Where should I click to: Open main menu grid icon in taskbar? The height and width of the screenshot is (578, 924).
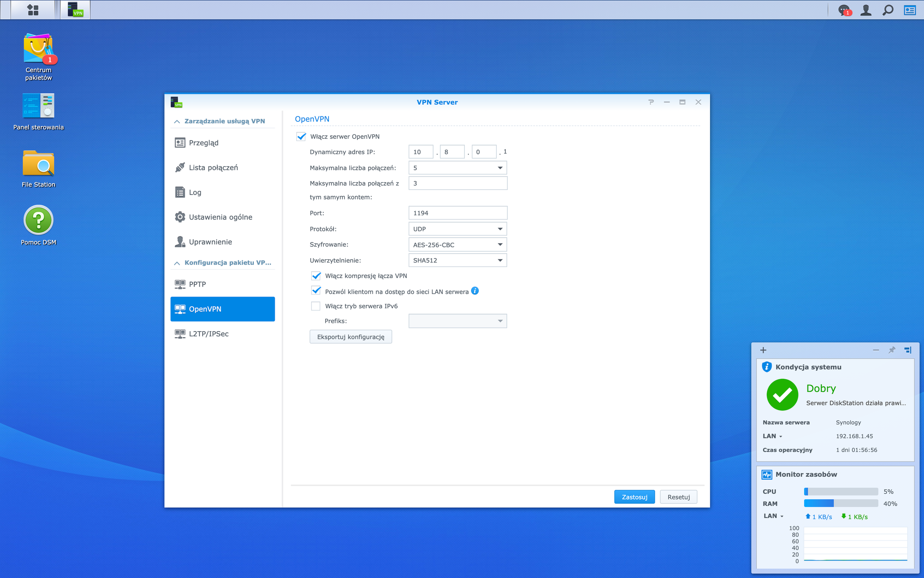33,10
